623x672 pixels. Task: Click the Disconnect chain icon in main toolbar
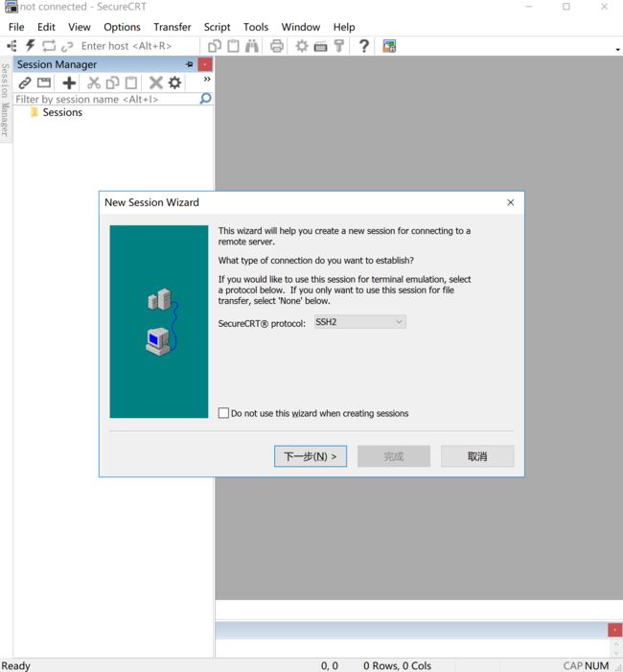(67, 46)
